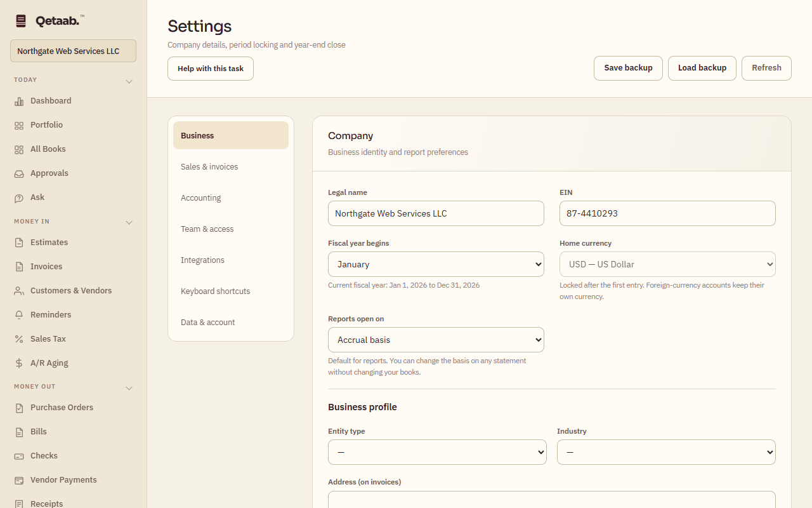This screenshot has width=812, height=508.
Task: Click the Load backup button
Action: click(x=702, y=68)
